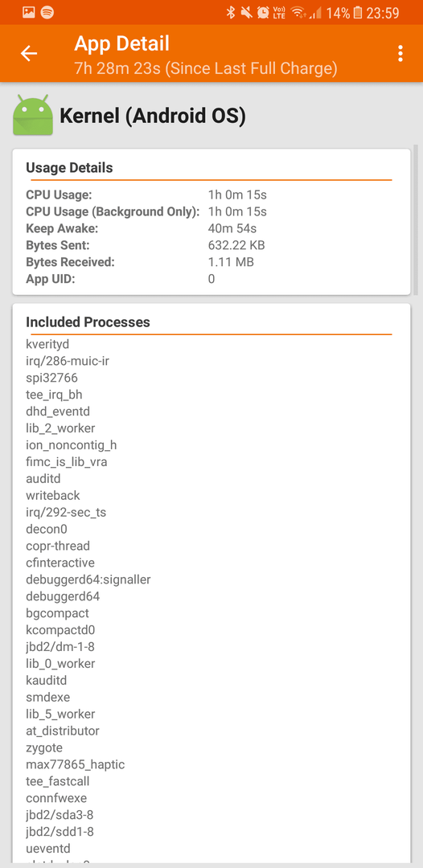Tap the Included Processes heading
This screenshot has height=868, width=423.
88,322
